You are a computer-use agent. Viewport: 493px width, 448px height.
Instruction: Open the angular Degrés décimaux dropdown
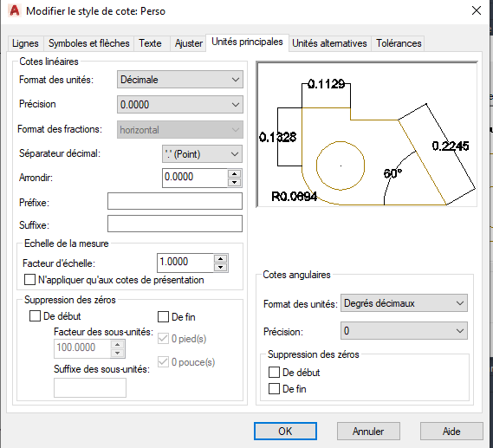coord(404,303)
